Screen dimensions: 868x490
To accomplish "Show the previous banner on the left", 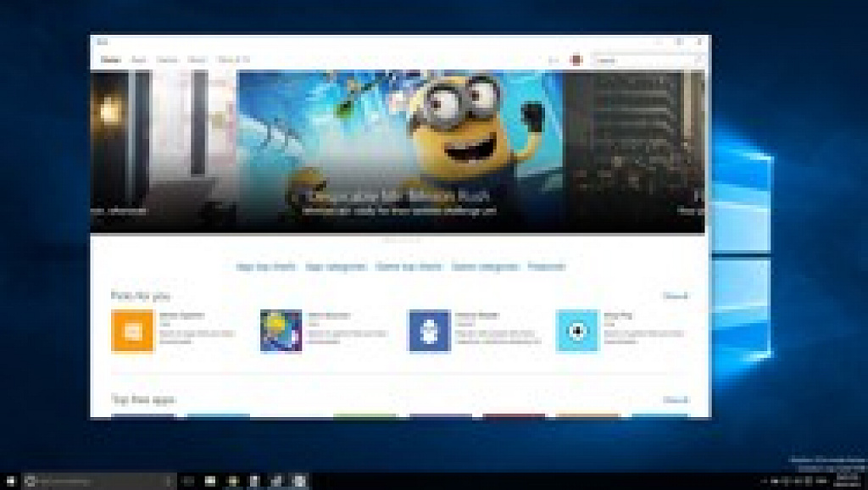I will tap(164, 151).
